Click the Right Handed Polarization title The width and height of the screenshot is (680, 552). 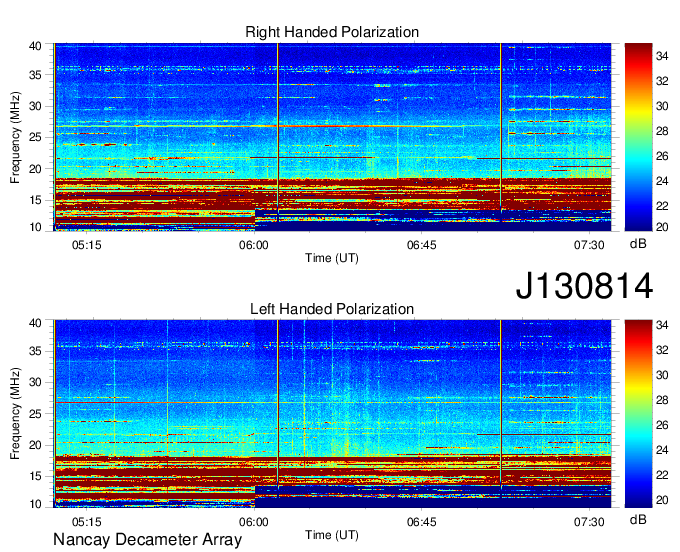click(332, 32)
